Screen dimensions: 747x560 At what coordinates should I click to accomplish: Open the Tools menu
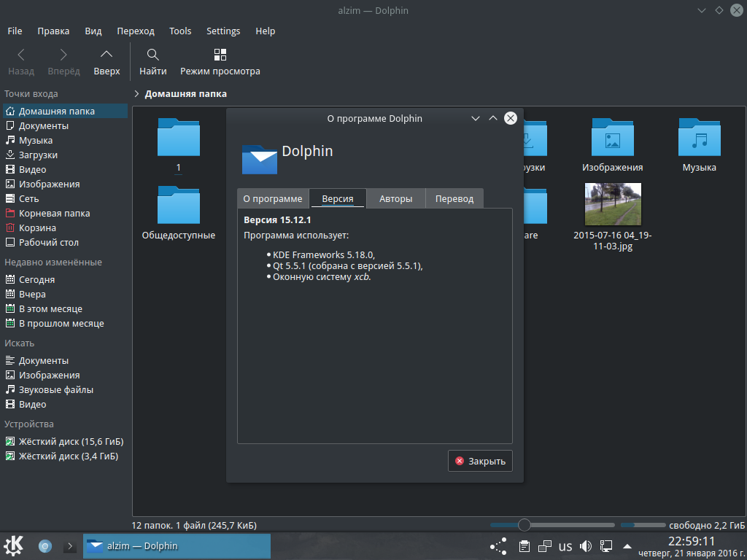[180, 31]
